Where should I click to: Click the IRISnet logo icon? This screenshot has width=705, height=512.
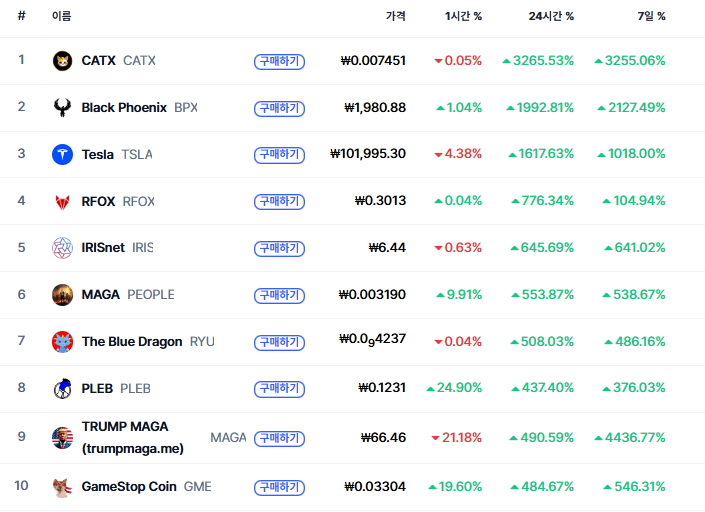pyautogui.click(x=62, y=248)
